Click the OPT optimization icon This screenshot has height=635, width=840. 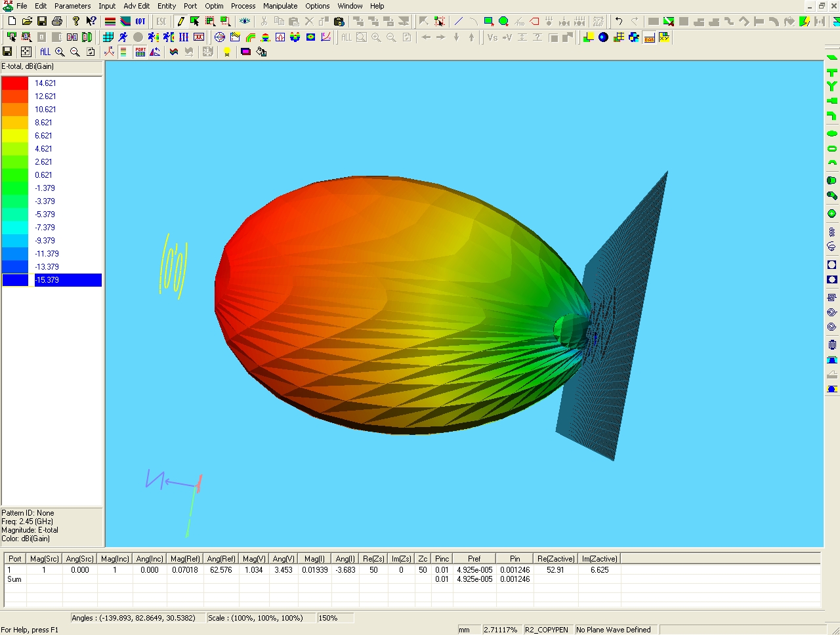click(140, 22)
